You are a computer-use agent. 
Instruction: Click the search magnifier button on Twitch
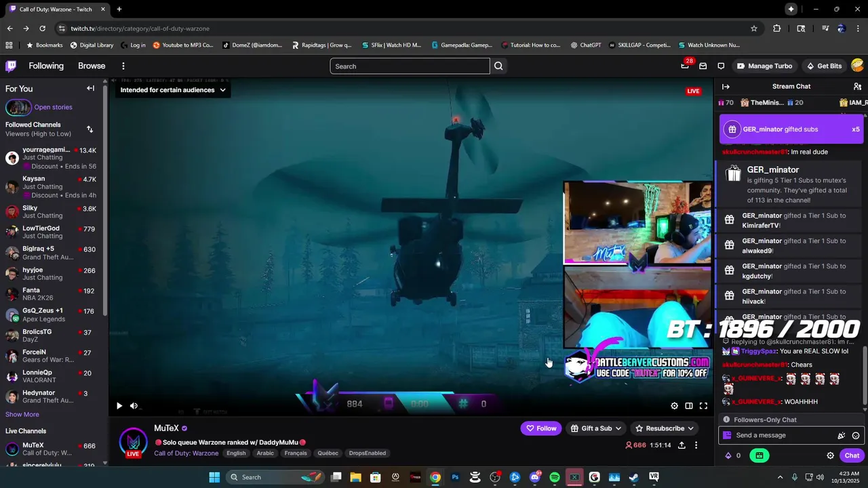click(498, 66)
